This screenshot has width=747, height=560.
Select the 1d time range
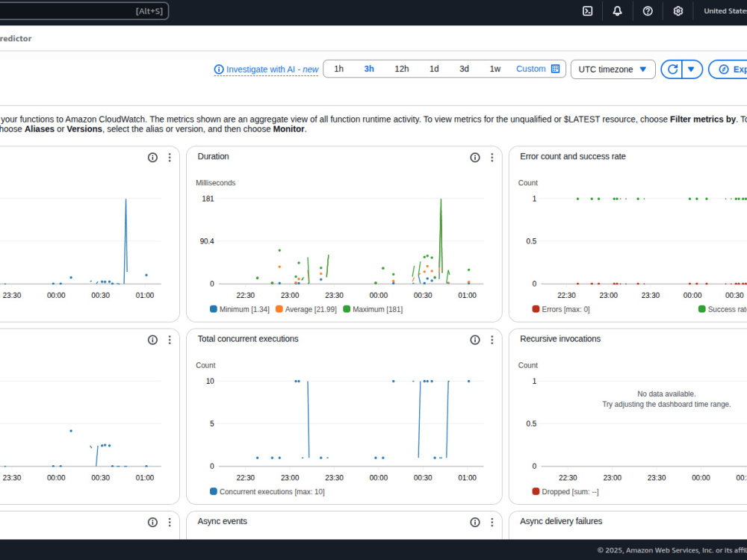click(x=434, y=69)
